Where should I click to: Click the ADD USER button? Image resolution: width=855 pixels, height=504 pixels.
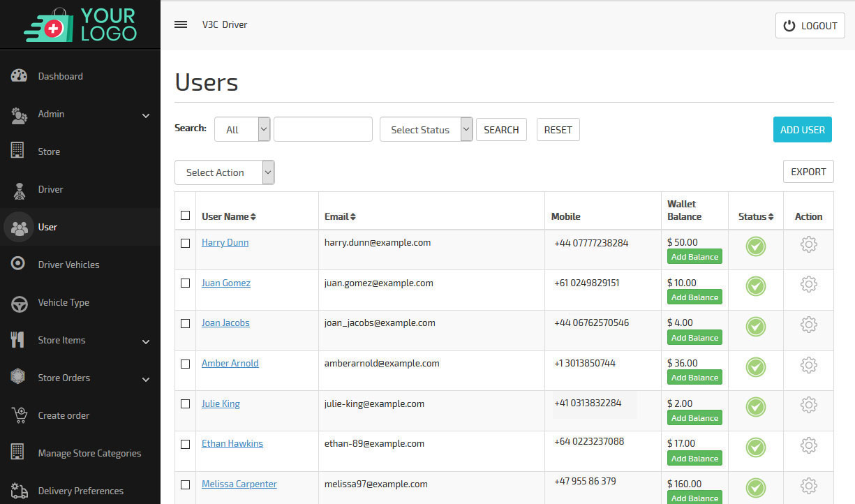802,129
